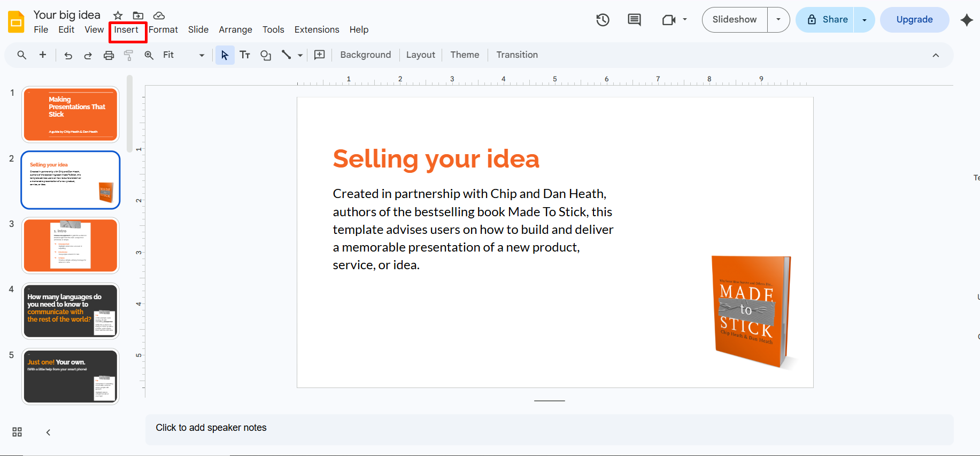Switch to grid view icon

(17, 432)
